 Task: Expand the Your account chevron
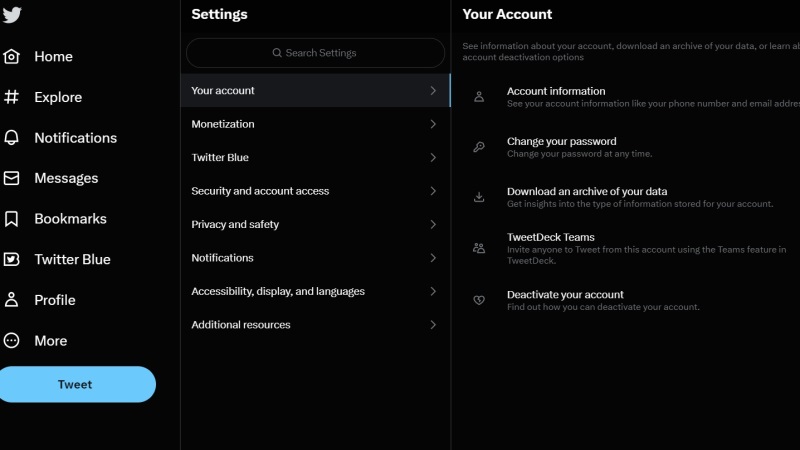coord(433,90)
